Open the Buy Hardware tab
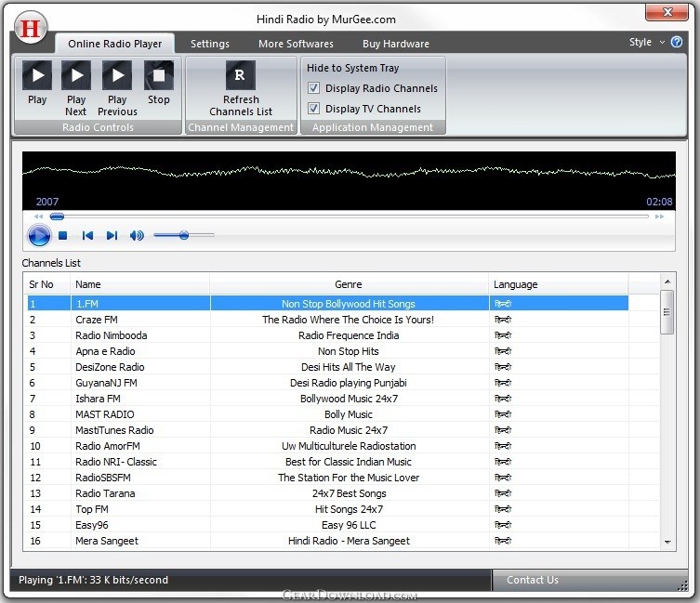Screen dimensions: 700x603 [x=395, y=44]
